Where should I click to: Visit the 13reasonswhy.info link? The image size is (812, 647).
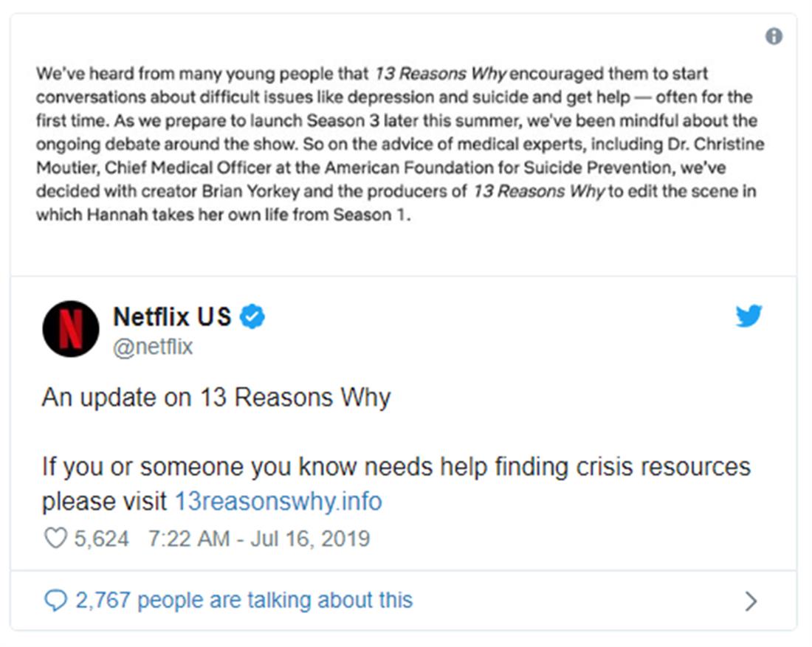click(278, 502)
